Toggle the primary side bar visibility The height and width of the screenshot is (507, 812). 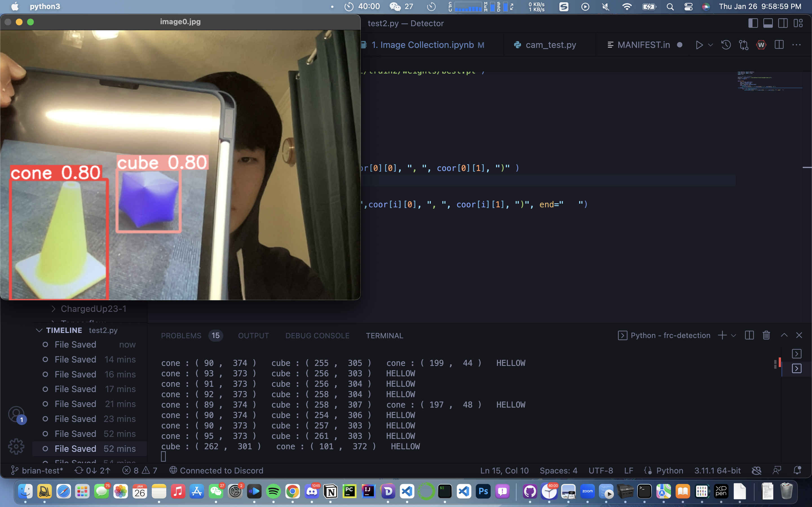(753, 23)
